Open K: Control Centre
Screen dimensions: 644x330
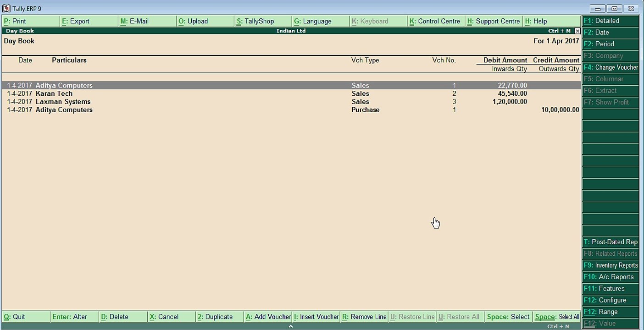(x=436, y=21)
